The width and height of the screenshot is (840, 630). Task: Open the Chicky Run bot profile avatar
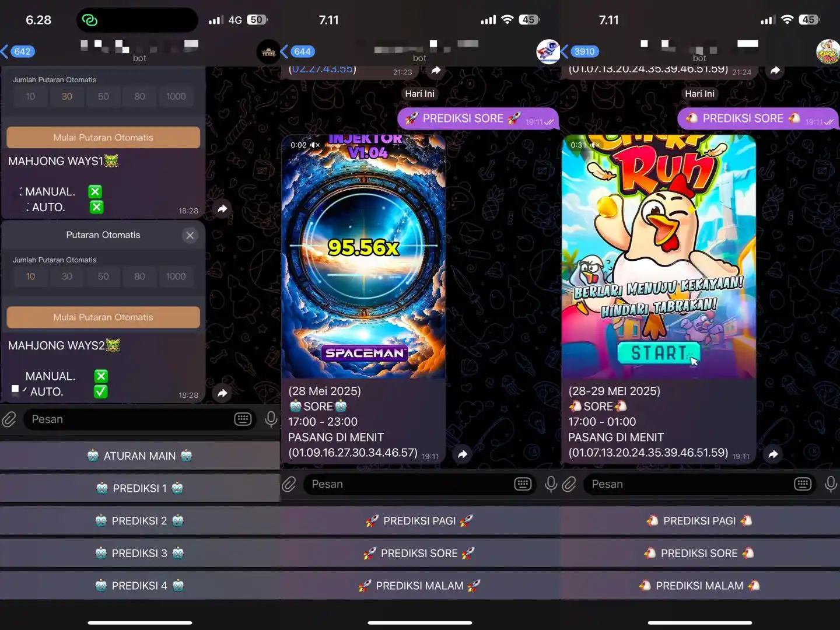click(x=828, y=52)
